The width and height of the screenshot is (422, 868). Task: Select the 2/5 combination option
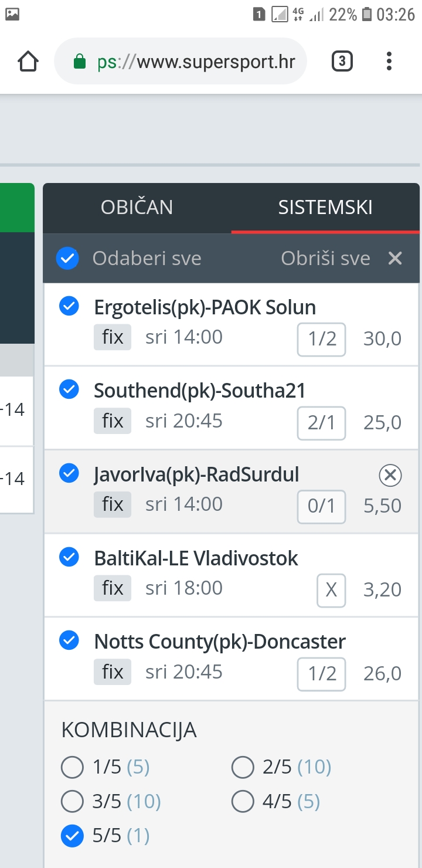click(242, 767)
